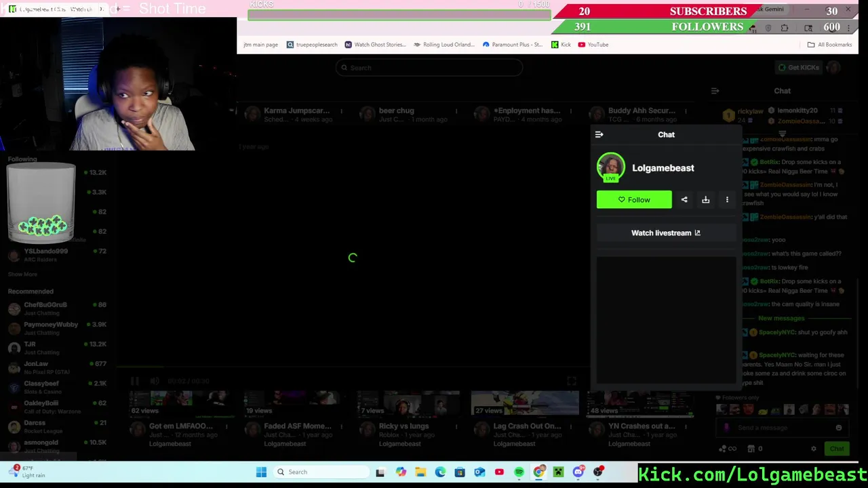Open Faded ASF Mome video options menu

(341, 426)
